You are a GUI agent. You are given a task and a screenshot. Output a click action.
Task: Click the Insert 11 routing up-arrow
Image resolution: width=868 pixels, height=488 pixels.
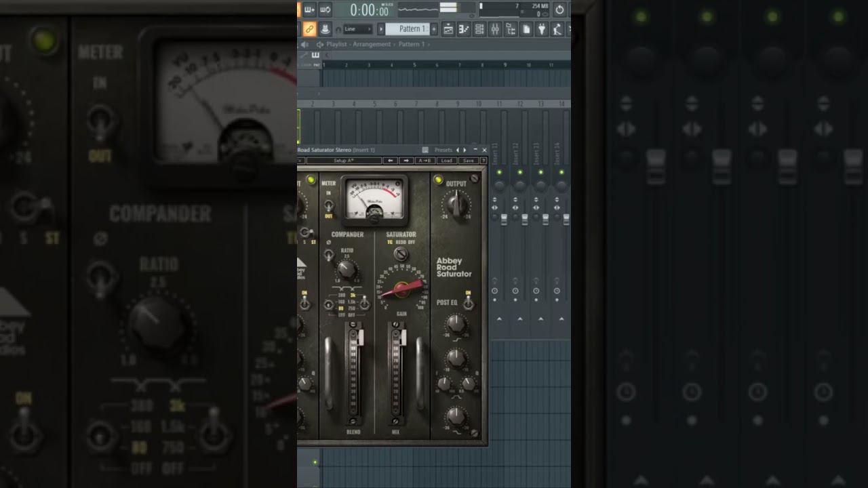pos(499,318)
